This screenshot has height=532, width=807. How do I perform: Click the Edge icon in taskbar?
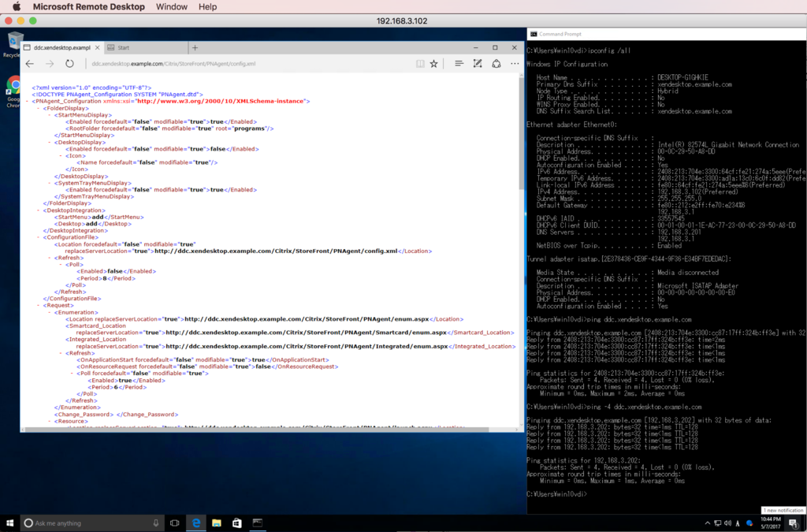(196, 523)
